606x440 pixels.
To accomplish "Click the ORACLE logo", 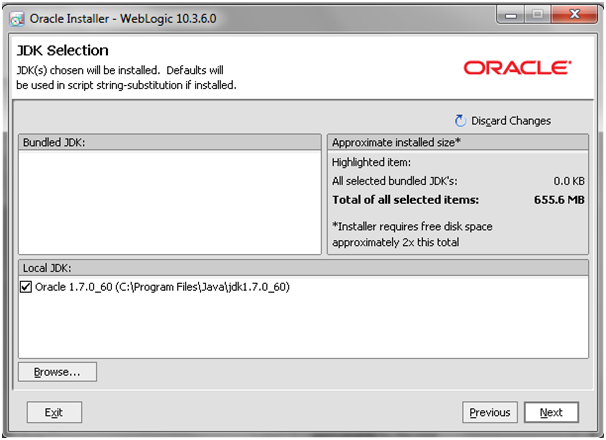I will 517,68.
